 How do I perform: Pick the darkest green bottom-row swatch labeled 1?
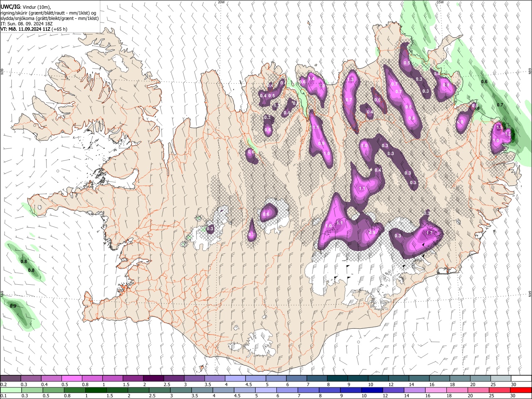[96, 390]
